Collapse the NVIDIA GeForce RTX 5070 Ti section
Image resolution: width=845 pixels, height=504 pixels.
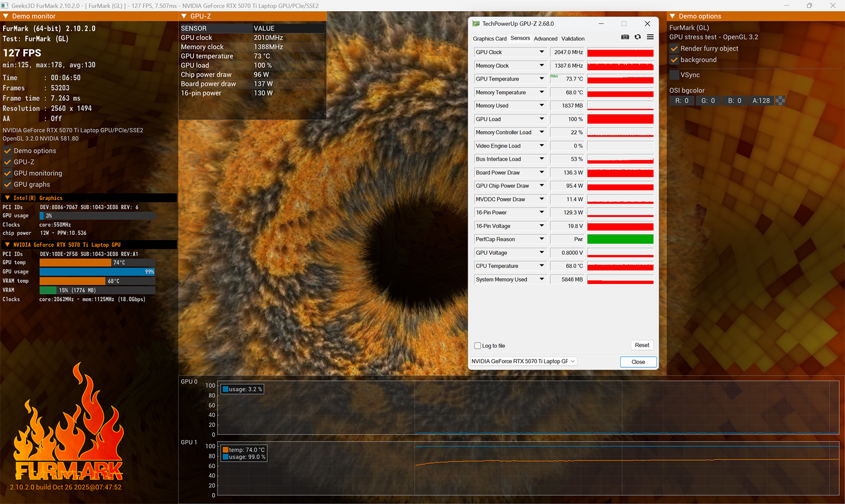coord(7,245)
